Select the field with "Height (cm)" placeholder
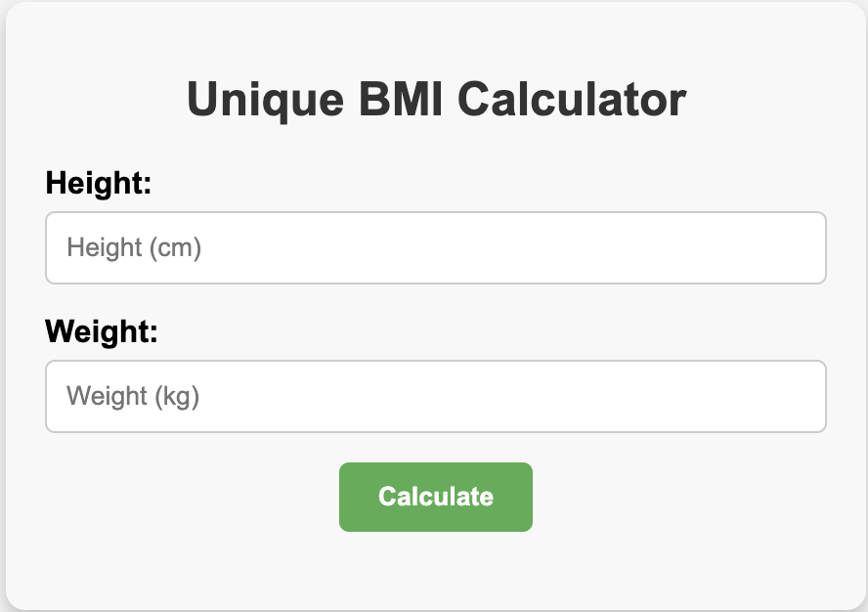868x612 pixels. tap(436, 248)
